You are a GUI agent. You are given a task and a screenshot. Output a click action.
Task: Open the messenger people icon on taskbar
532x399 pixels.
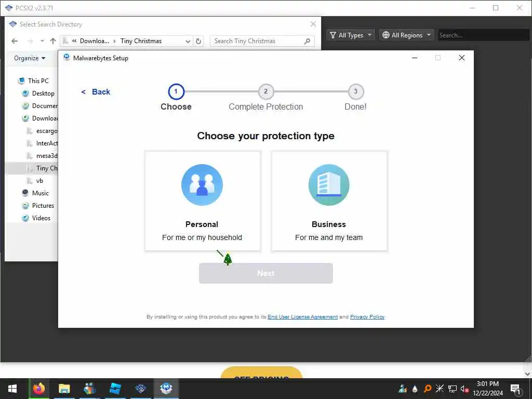[x=89, y=389]
